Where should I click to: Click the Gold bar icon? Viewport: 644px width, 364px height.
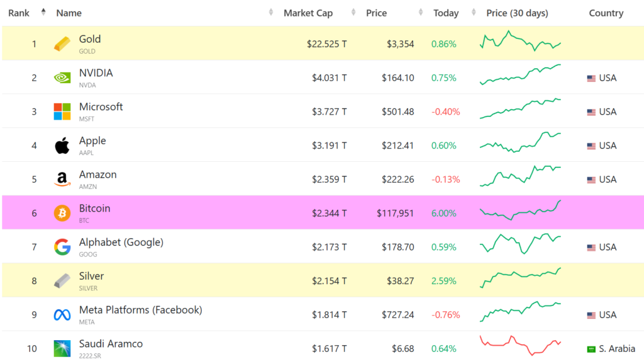62,44
